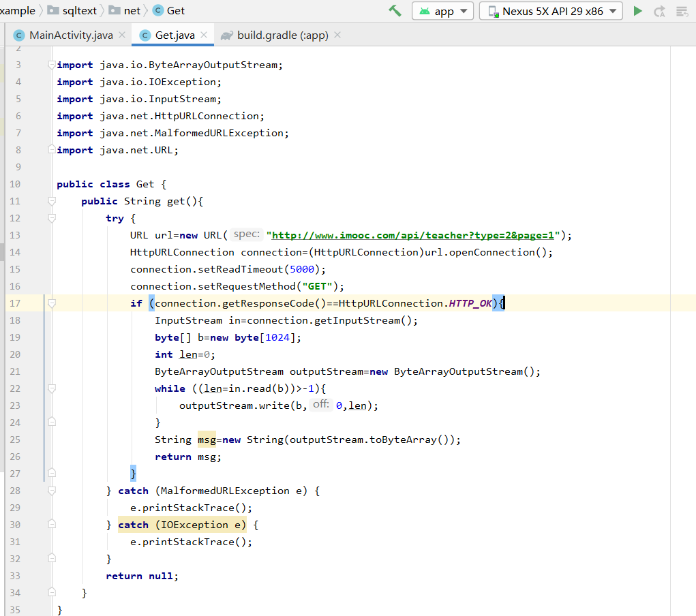Click the highlighted closing brace on line 27
Viewport: 696px width, 616px height.
tap(133, 474)
